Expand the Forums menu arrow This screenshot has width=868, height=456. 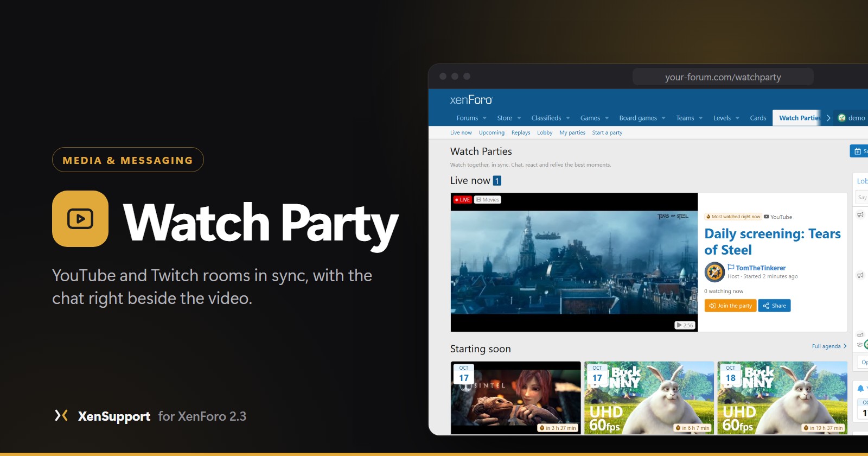click(x=484, y=118)
